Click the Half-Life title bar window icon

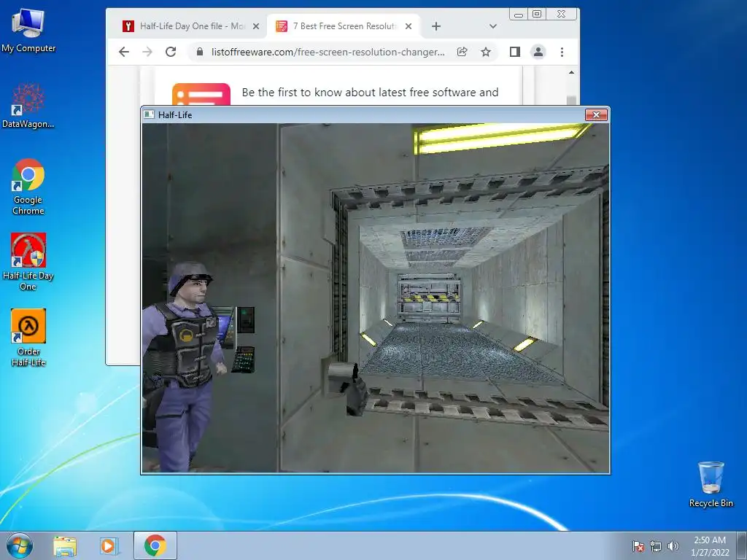tap(149, 114)
